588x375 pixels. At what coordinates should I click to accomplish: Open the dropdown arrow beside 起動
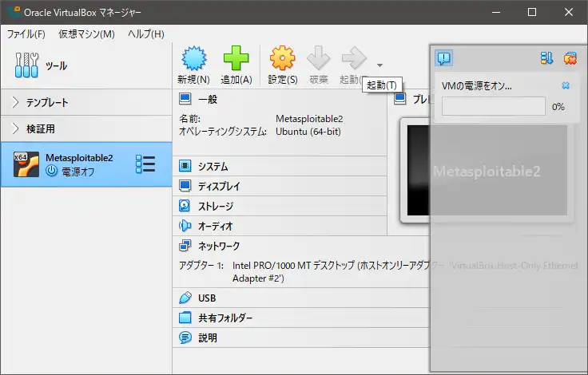click(379, 65)
